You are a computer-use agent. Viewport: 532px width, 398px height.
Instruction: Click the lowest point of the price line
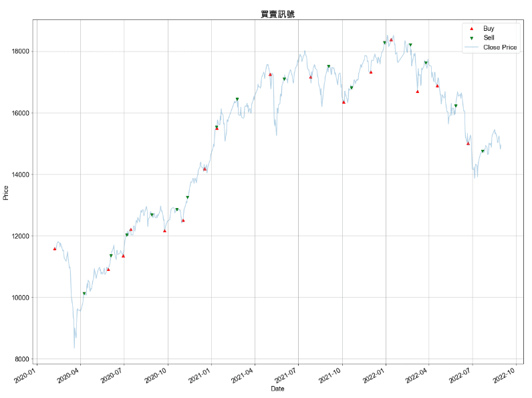click(x=74, y=348)
